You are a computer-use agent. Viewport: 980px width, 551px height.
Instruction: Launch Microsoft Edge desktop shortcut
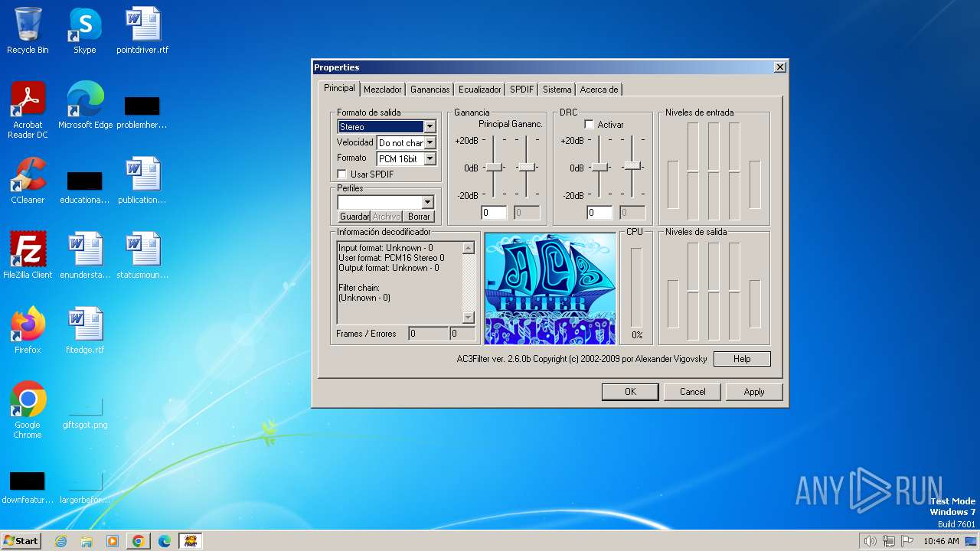pos(85,106)
